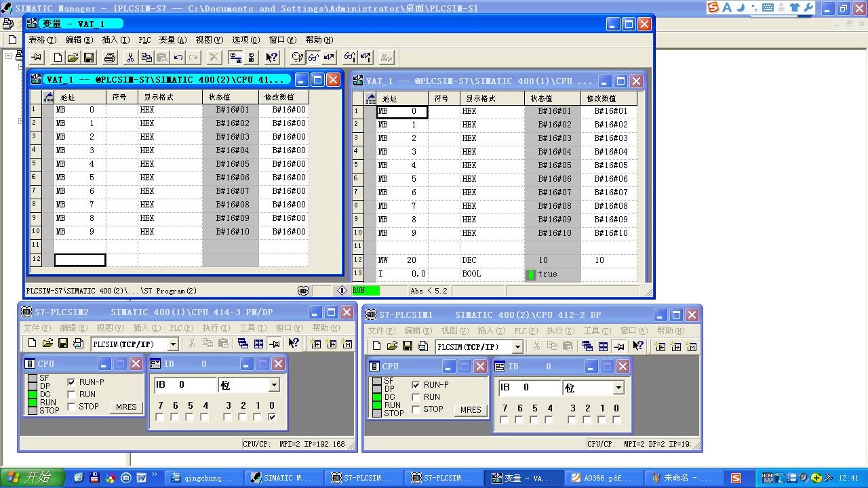Click the Open folder icon in VAT toolbar
This screenshot has height=488, width=868.
(73, 58)
